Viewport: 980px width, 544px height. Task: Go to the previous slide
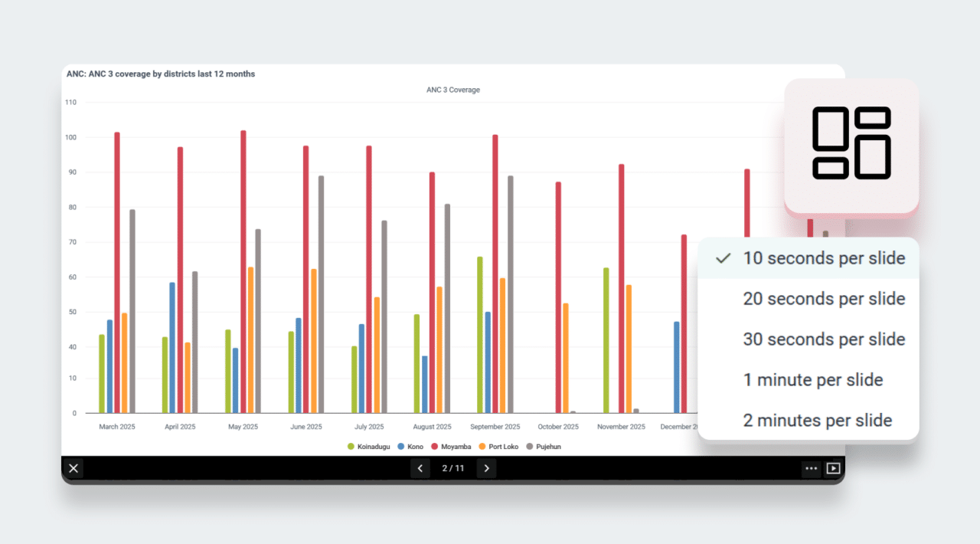(420, 468)
